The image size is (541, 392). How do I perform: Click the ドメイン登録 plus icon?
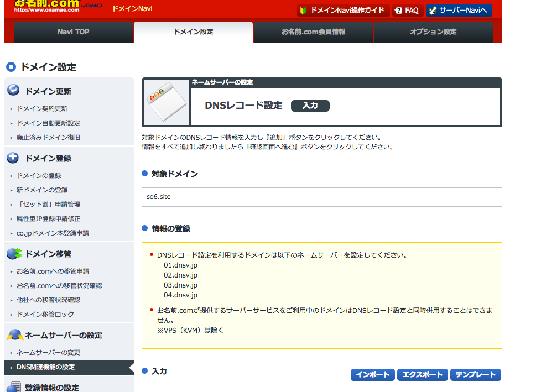point(13,158)
